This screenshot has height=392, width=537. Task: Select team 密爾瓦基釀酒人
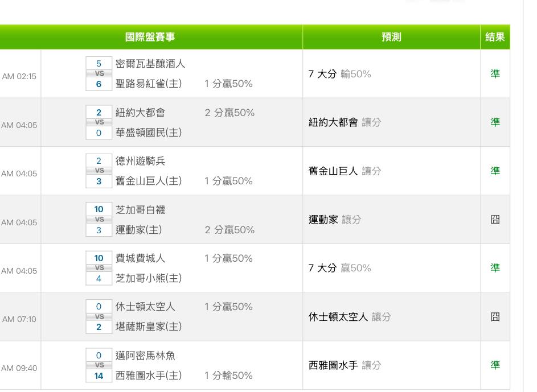tap(150, 64)
